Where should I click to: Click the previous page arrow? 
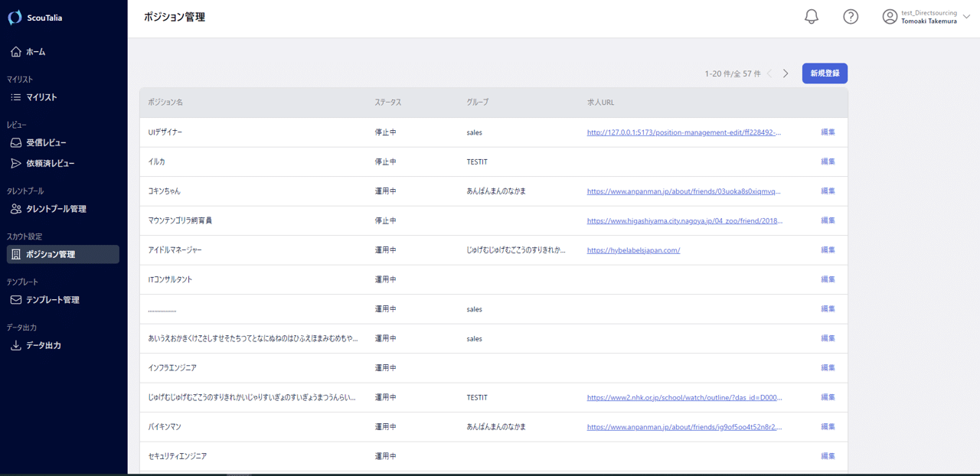tap(769, 73)
